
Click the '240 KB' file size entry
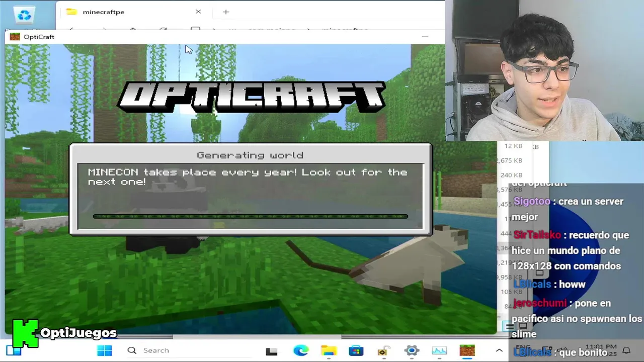click(512, 175)
